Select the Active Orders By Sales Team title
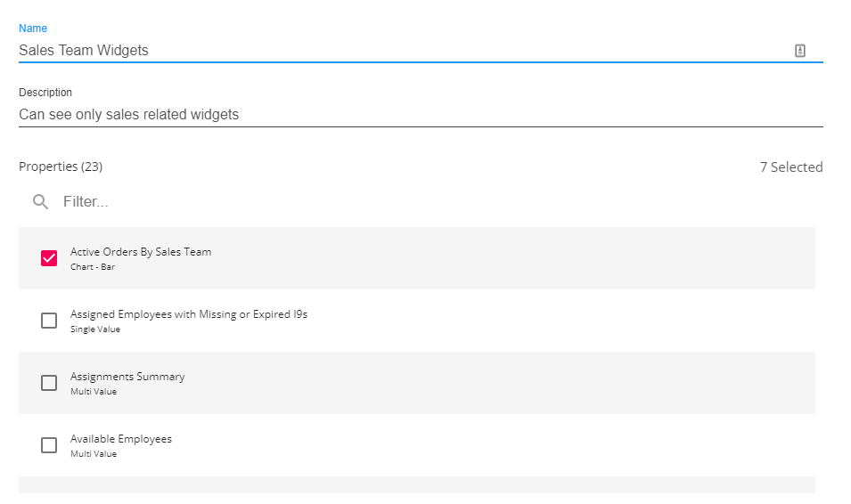This screenshot has width=851, height=504. pyautogui.click(x=141, y=252)
